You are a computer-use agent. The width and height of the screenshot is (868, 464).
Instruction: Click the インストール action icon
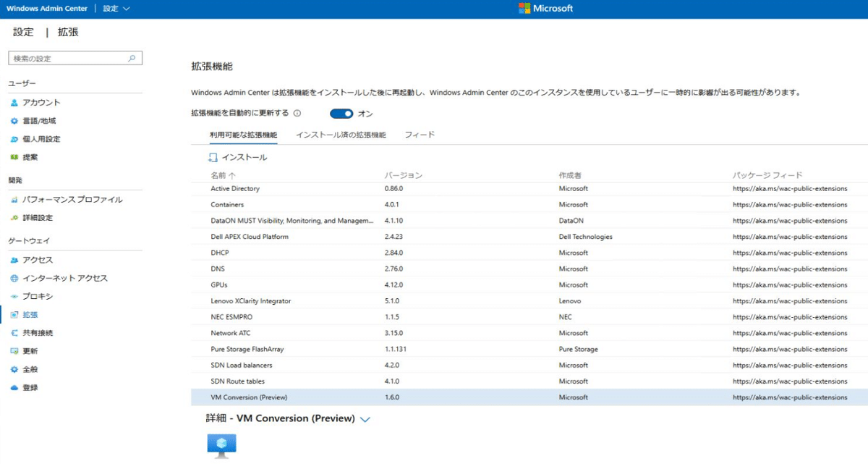point(210,156)
